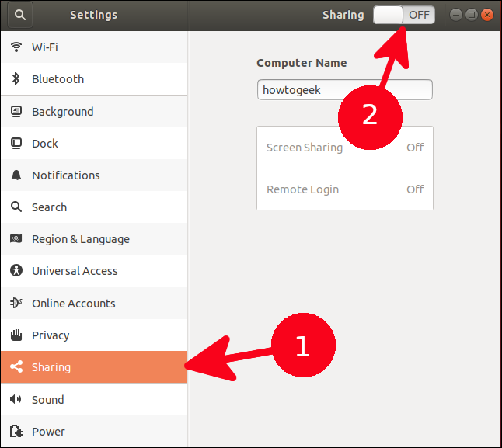Select Power label in sidebar
Viewport: 502px width, 448px height.
click(x=48, y=432)
